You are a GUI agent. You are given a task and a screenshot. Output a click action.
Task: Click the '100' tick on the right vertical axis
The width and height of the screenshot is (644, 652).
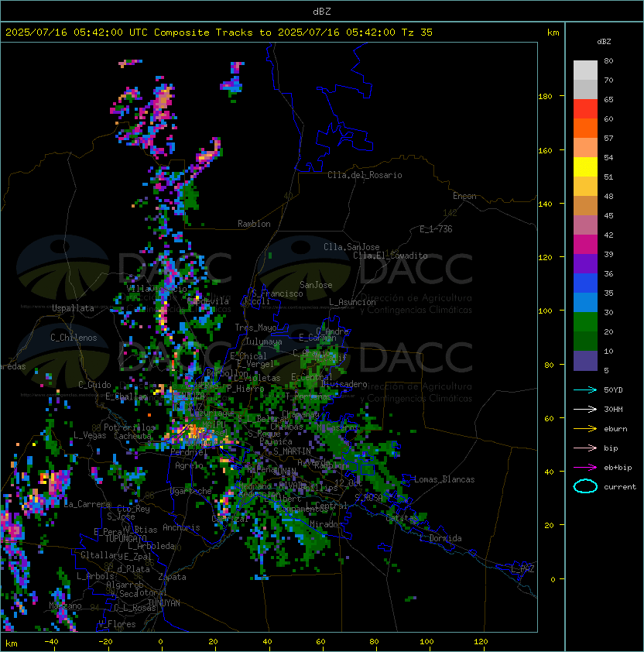[545, 311]
